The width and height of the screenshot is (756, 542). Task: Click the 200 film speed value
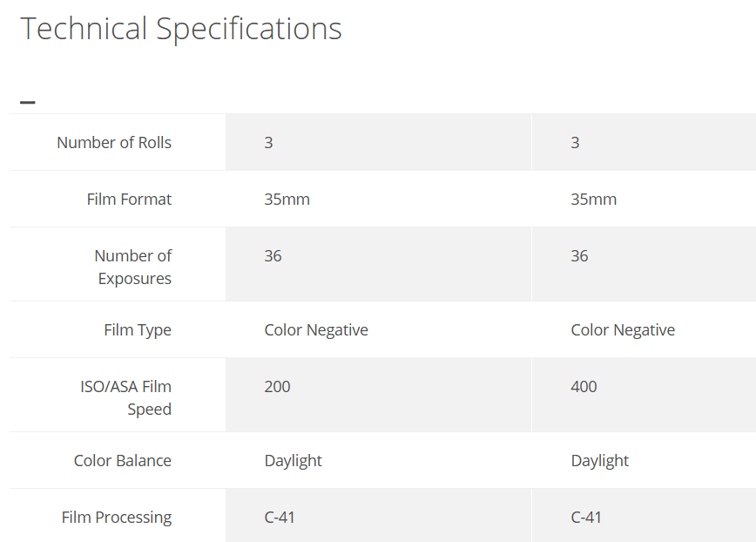tap(278, 386)
